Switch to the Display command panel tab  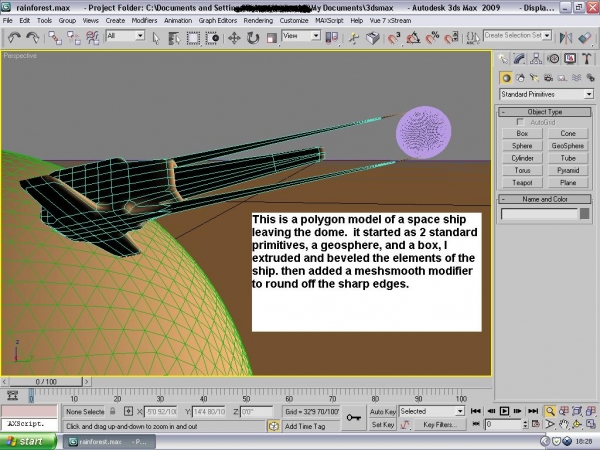coord(570,59)
